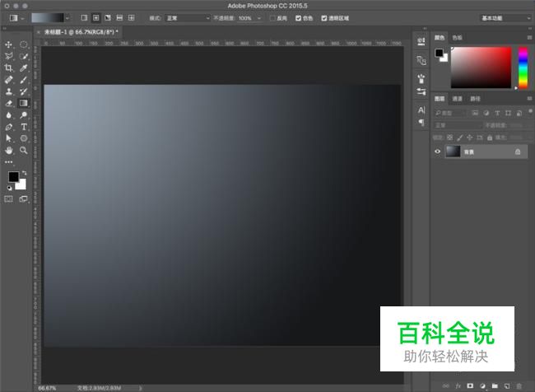Open the workspace switcher dropdown
The image size is (535, 392).
point(505,18)
